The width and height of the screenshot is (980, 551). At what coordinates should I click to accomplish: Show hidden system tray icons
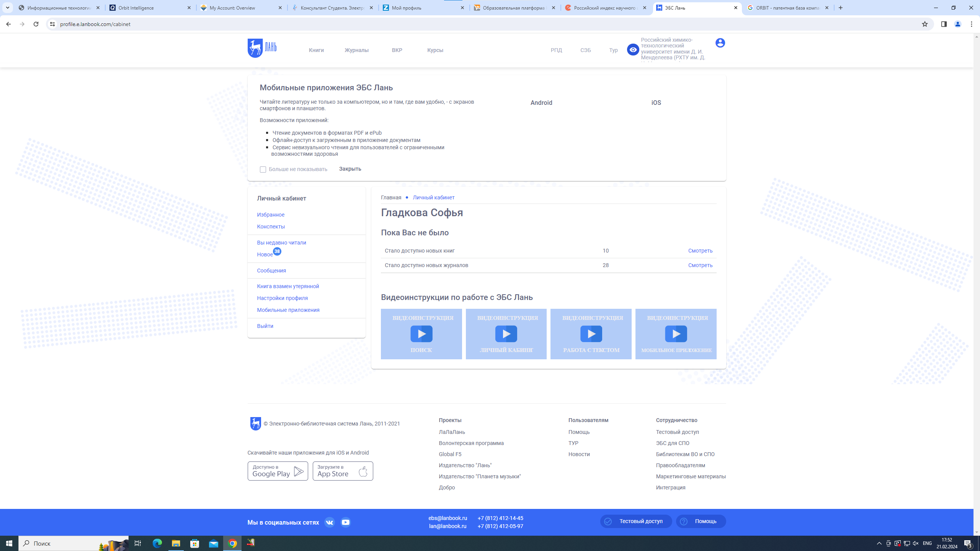pyautogui.click(x=879, y=543)
